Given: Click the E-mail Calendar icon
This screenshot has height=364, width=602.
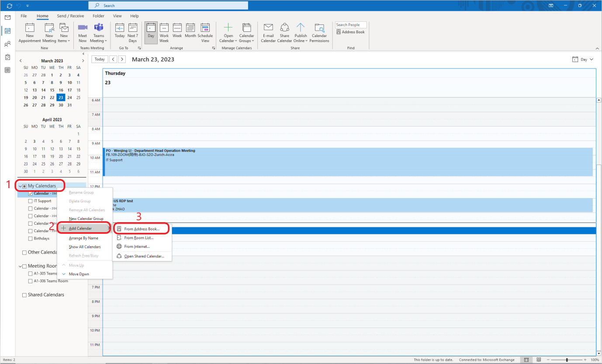Looking at the screenshot, I should pos(268,32).
